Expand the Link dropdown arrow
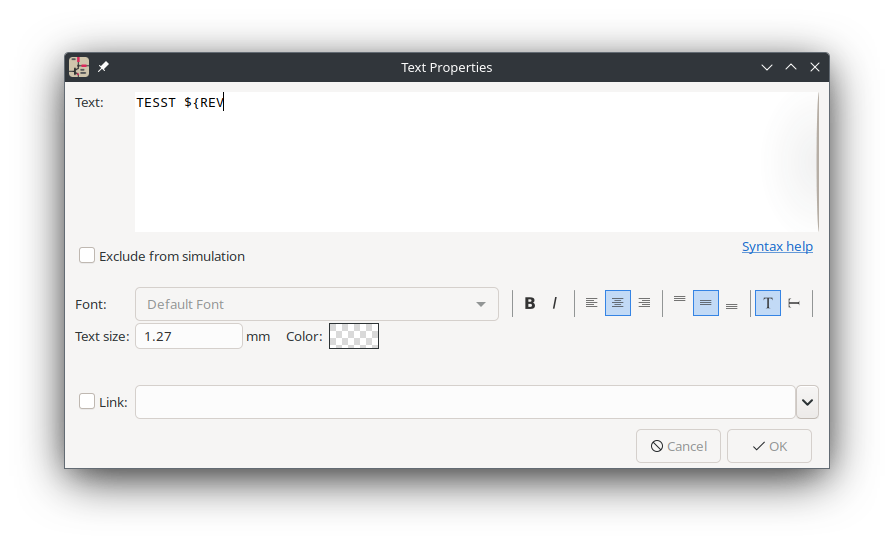Image resolution: width=894 pixels, height=545 pixels. point(807,402)
